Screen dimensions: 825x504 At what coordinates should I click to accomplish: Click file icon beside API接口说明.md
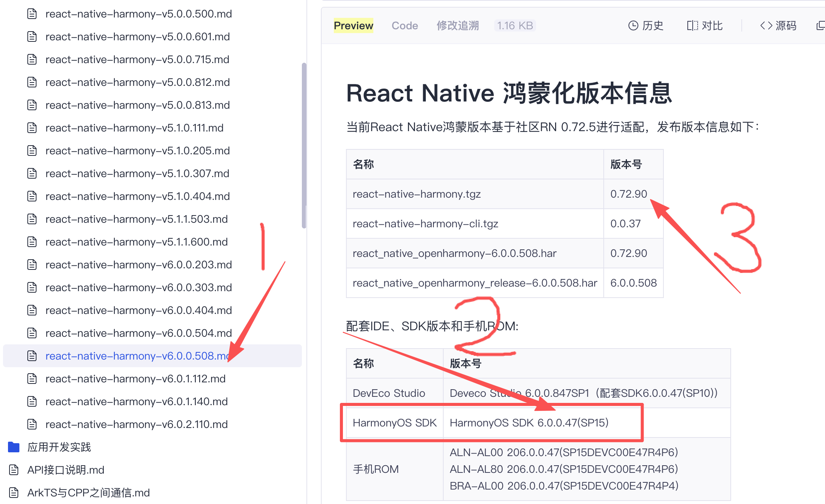(14, 470)
